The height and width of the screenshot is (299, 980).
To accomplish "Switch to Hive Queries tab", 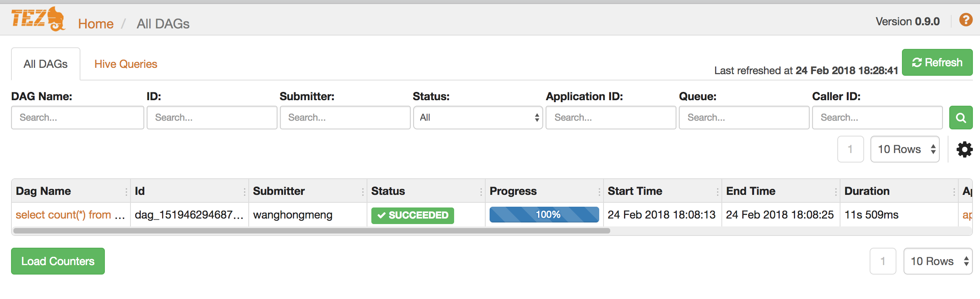I will tap(126, 64).
